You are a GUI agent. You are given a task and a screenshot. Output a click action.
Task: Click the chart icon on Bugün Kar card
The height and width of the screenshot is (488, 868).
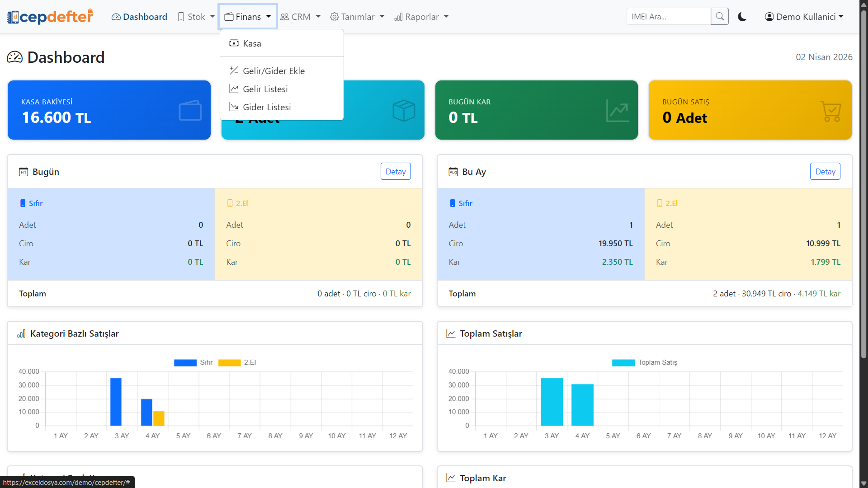pos(617,110)
